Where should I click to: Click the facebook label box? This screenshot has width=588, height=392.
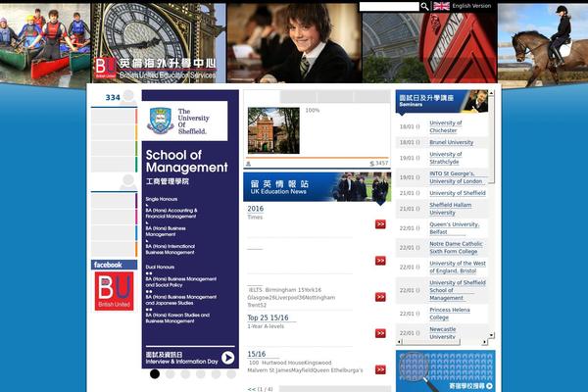click(x=114, y=265)
